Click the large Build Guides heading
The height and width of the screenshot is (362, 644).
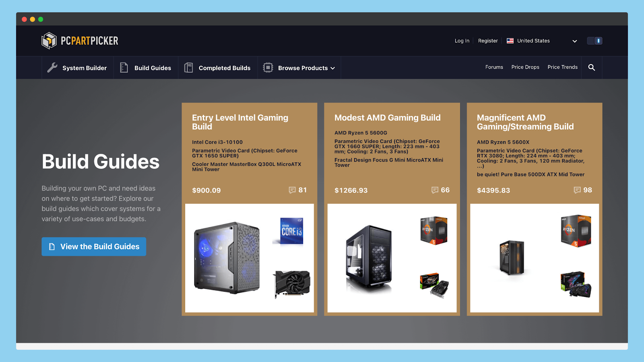pyautogui.click(x=101, y=162)
